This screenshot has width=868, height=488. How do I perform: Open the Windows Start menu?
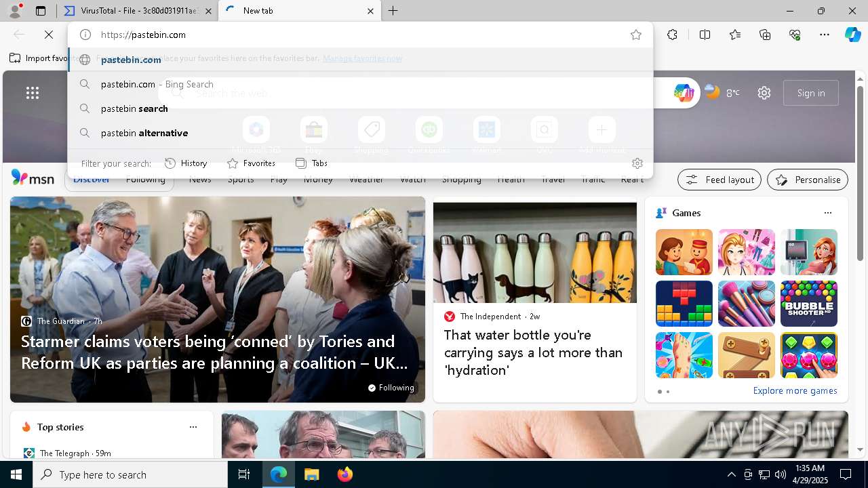pos(16,474)
